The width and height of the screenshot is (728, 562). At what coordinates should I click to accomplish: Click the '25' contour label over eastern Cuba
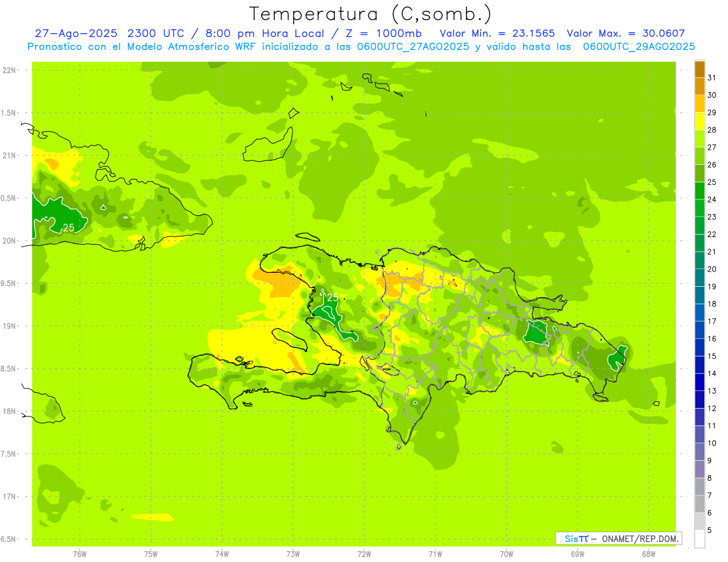click(69, 228)
